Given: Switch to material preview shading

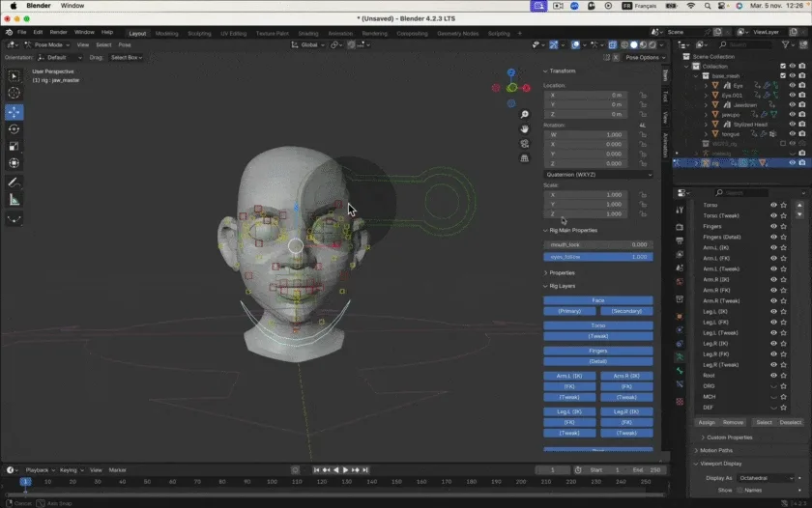Looking at the screenshot, I should (x=643, y=45).
